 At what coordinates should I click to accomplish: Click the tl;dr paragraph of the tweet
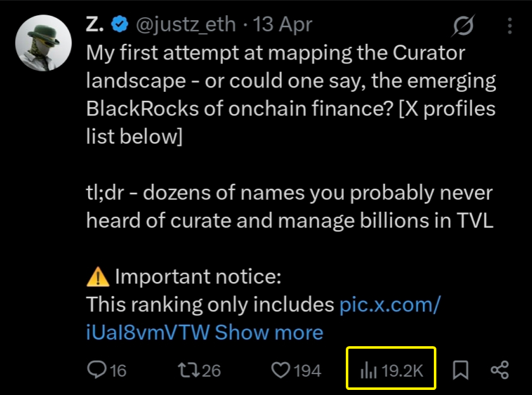tap(289, 207)
